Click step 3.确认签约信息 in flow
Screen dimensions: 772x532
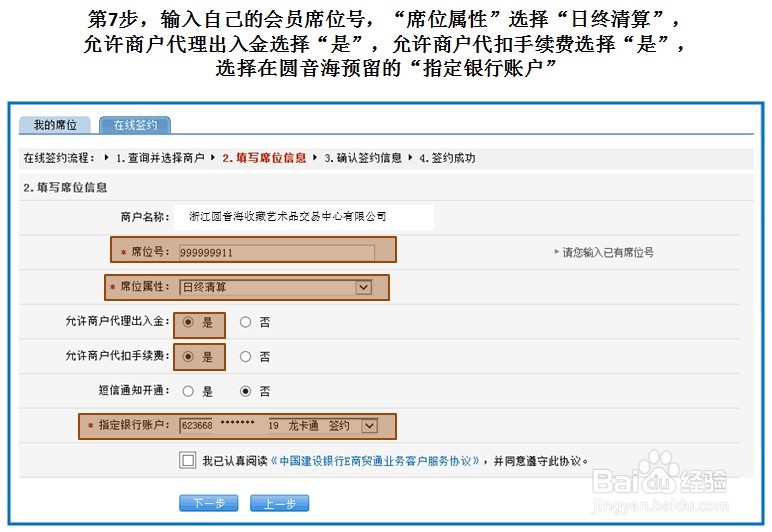(363, 158)
